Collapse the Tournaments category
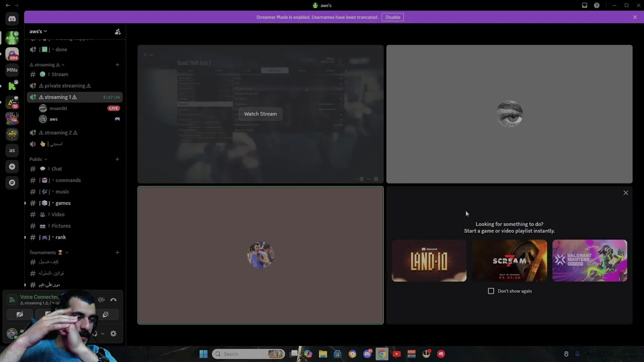The width and height of the screenshot is (644, 362). [x=49, y=252]
